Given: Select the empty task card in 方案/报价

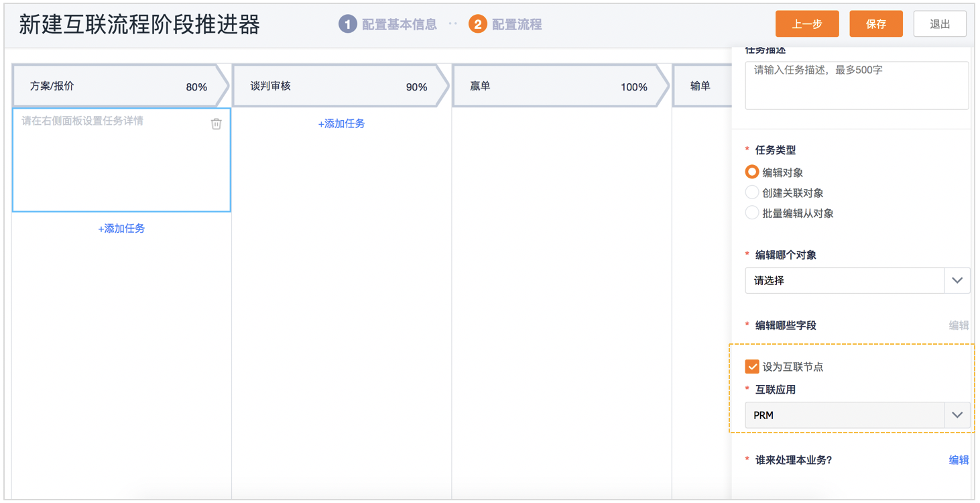Looking at the screenshot, I should 121,160.
